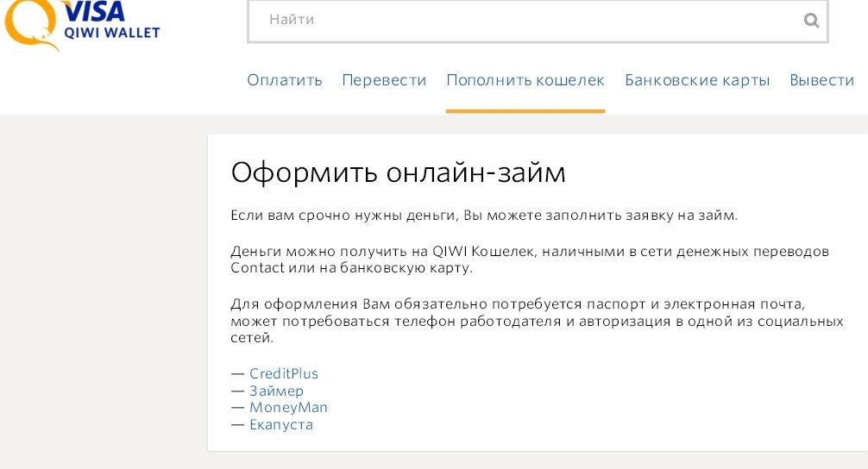Open the CreditPlus loan link

tap(284, 373)
